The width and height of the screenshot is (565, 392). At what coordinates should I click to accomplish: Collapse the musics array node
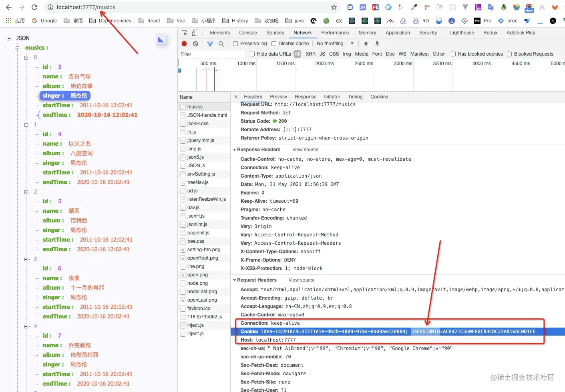[18, 48]
